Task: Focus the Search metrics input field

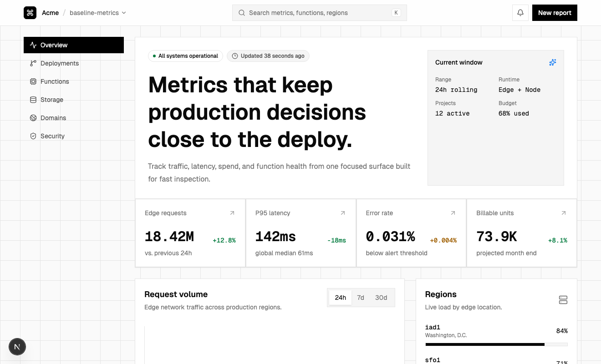Action: click(x=319, y=13)
